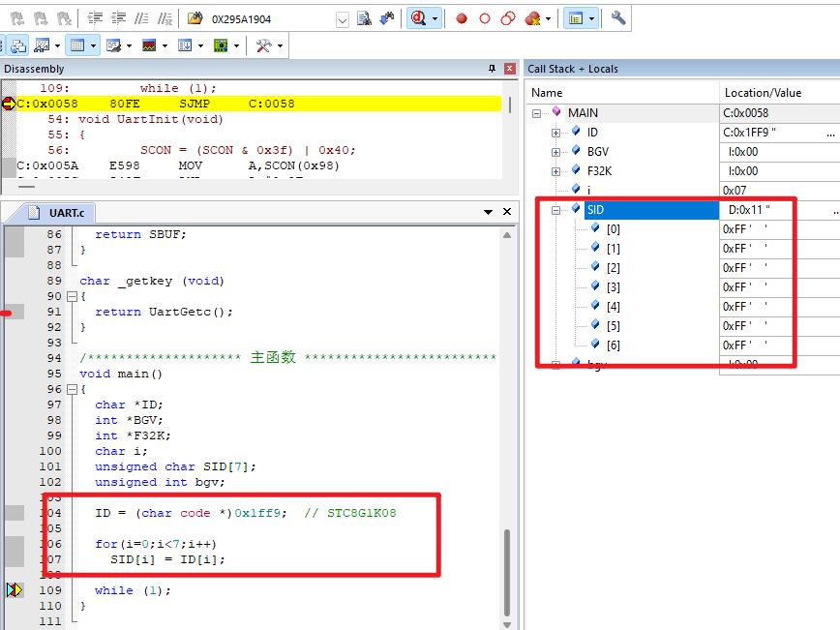Expand the F32K variable node
This screenshot has width=840, height=630.
[555, 171]
